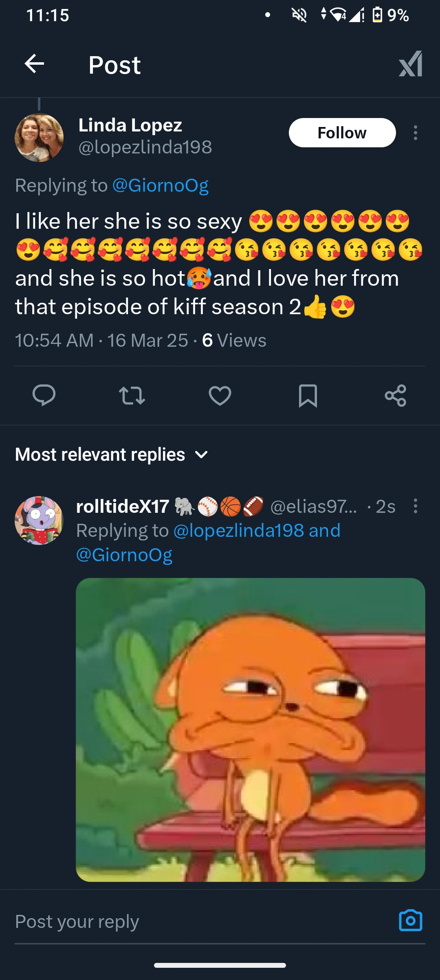Repost Linda Lopez's post
This screenshot has width=440, height=980.
132,395
